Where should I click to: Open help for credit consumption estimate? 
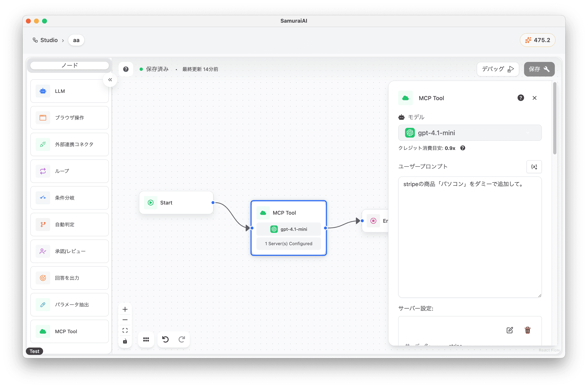(x=463, y=148)
